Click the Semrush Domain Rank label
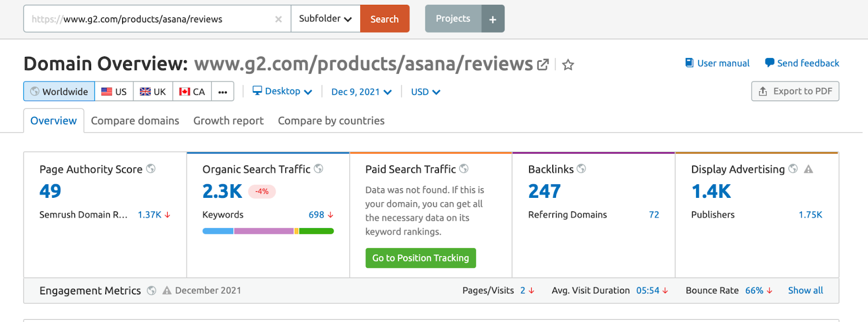This screenshot has width=868, height=322. [x=84, y=215]
